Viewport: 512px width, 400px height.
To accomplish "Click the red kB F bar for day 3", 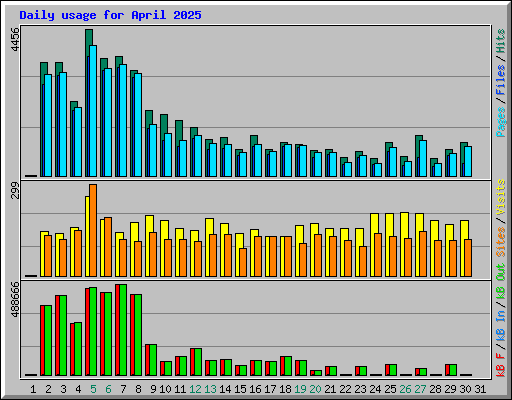I will point(57,335).
